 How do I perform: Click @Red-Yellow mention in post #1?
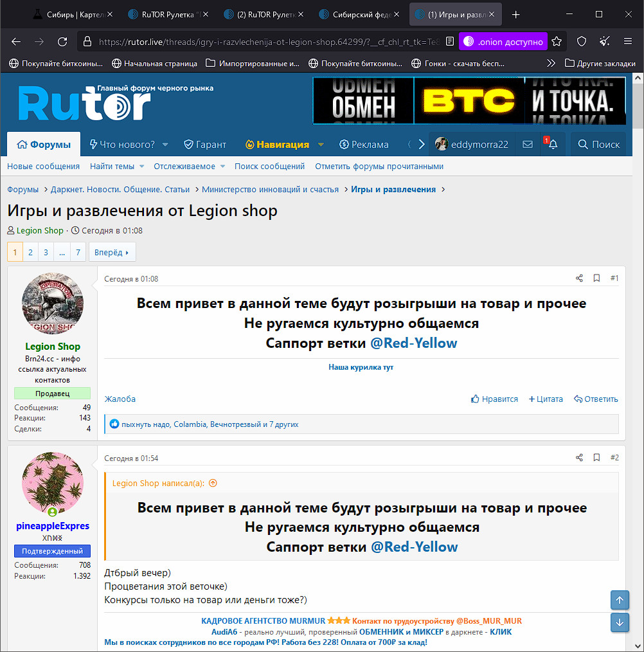tap(414, 343)
